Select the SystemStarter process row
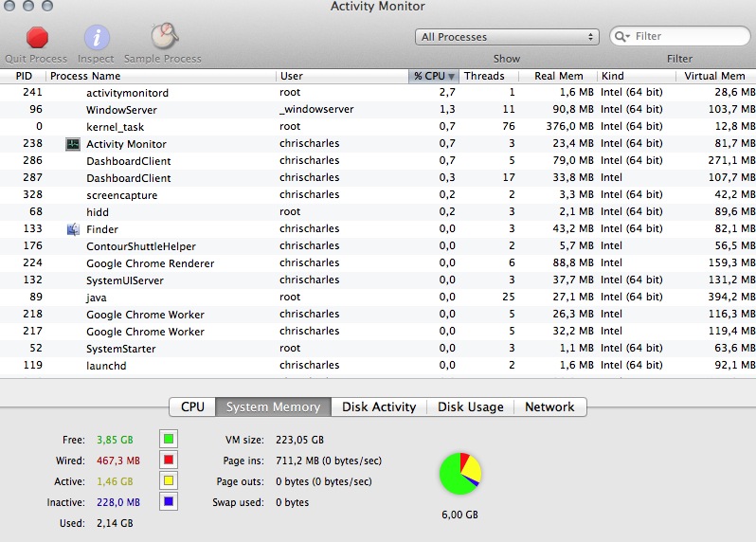Image resolution: width=756 pixels, height=542 pixels. 378,348
